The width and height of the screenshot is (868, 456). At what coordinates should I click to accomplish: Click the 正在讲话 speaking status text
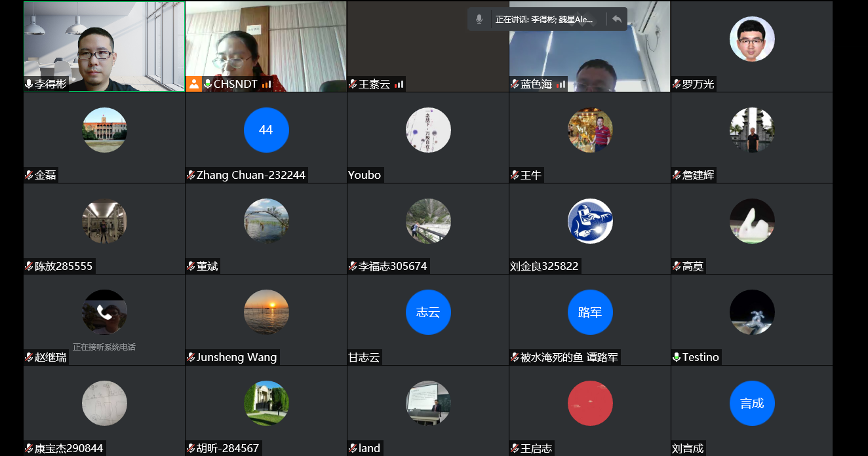point(544,20)
